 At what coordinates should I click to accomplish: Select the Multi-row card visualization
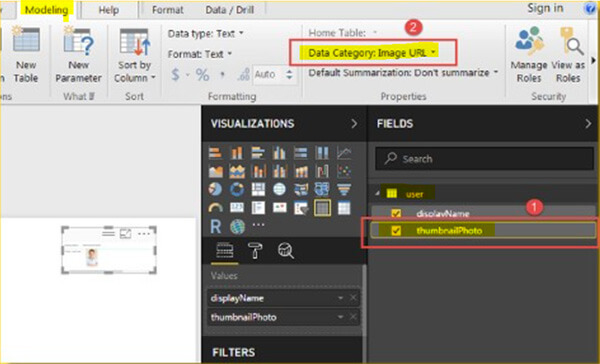(258, 208)
